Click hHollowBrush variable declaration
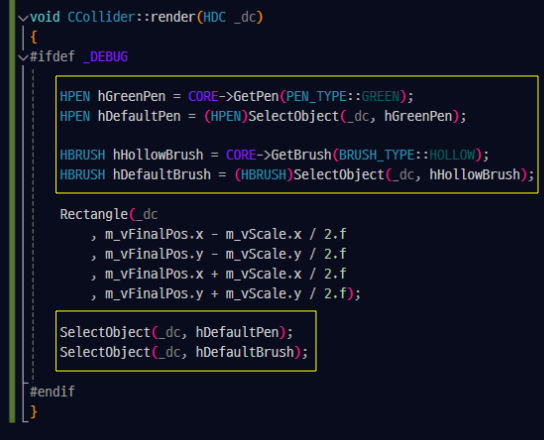 (158, 155)
